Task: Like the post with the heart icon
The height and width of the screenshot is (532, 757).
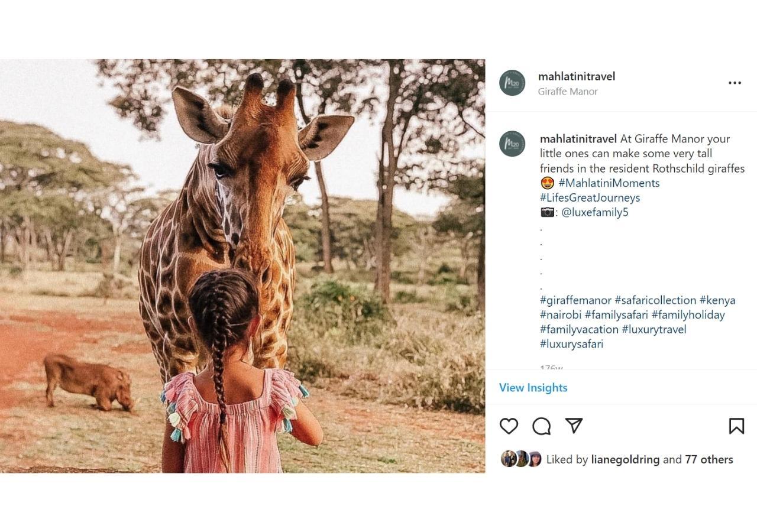Action: click(x=509, y=426)
